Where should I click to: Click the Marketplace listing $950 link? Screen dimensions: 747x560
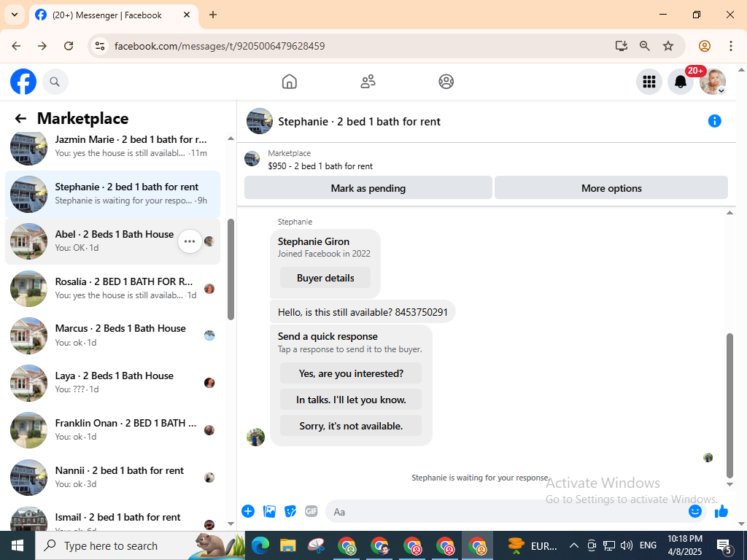320,166
